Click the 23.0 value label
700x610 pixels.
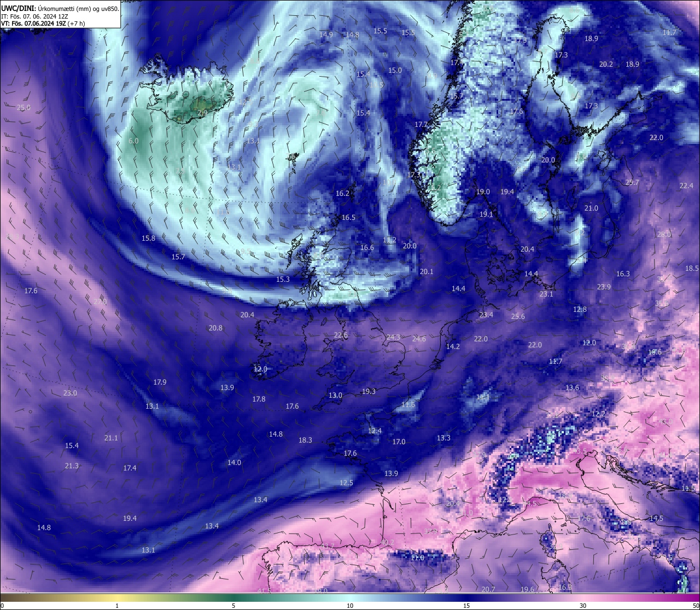coord(70,393)
